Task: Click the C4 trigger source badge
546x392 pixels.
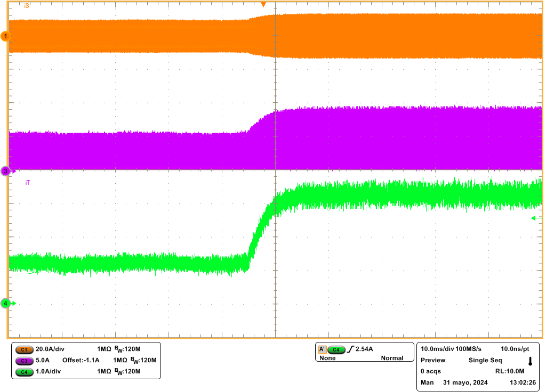Action: click(x=336, y=349)
